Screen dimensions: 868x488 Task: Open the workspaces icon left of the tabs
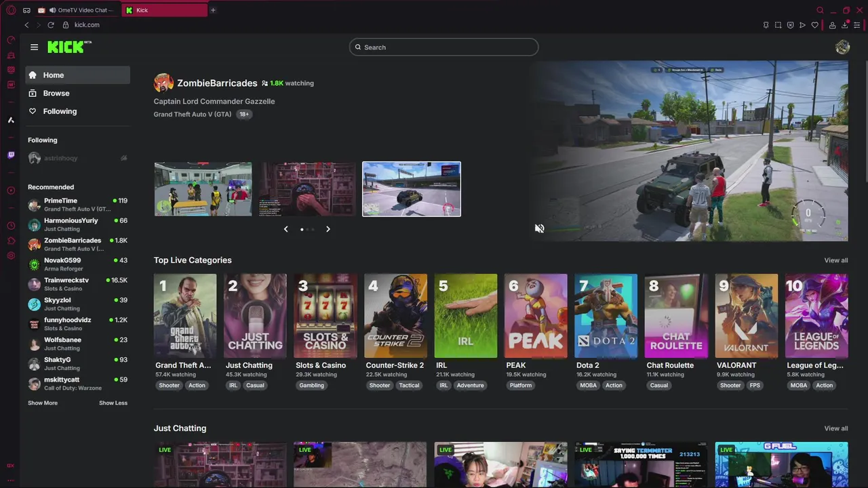pos(26,10)
